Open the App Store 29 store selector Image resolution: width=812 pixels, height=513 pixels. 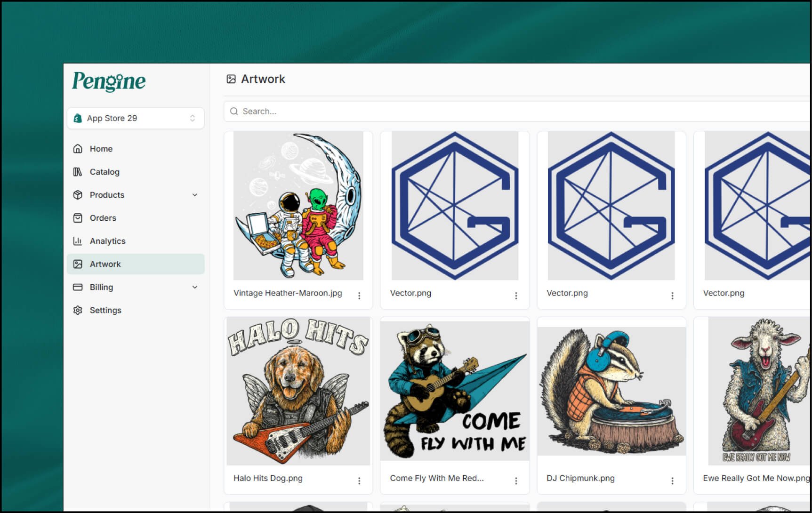pos(136,118)
